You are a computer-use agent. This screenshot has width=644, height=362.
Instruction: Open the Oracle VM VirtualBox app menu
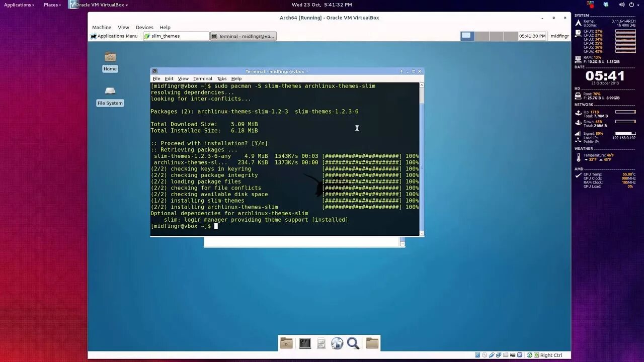click(x=99, y=5)
